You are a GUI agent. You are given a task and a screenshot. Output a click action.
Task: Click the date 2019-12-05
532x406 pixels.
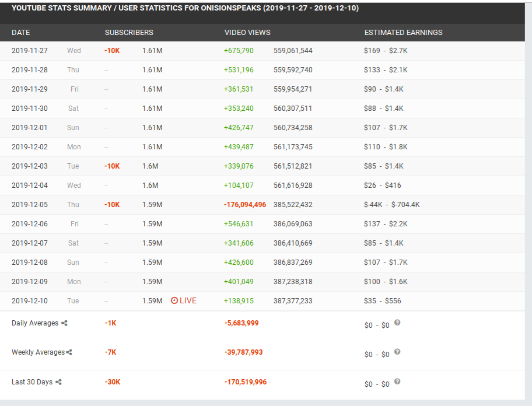coord(30,205)
